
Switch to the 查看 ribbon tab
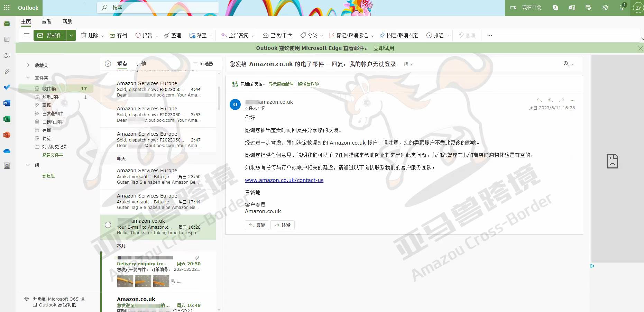pos(46,21)
